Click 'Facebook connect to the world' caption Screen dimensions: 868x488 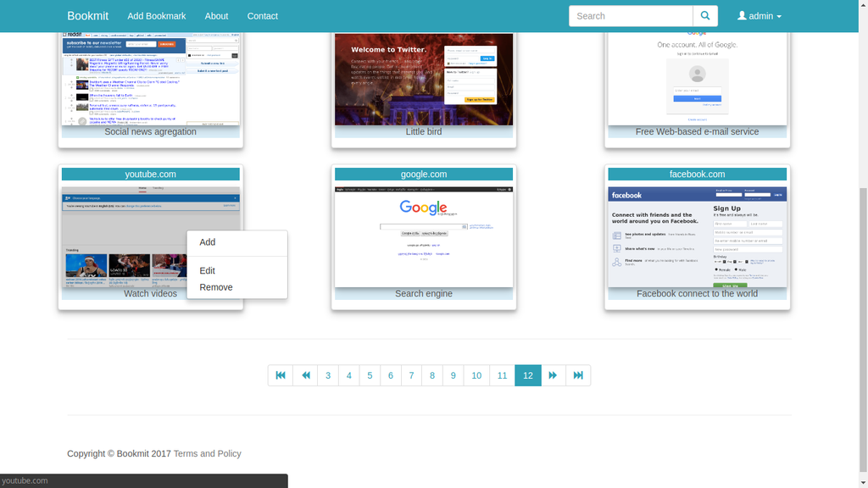click(697, 294)
